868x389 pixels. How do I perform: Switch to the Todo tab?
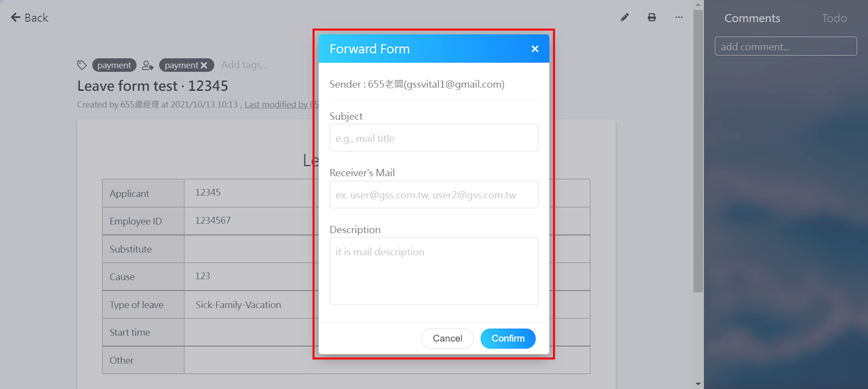pos(834,18)
